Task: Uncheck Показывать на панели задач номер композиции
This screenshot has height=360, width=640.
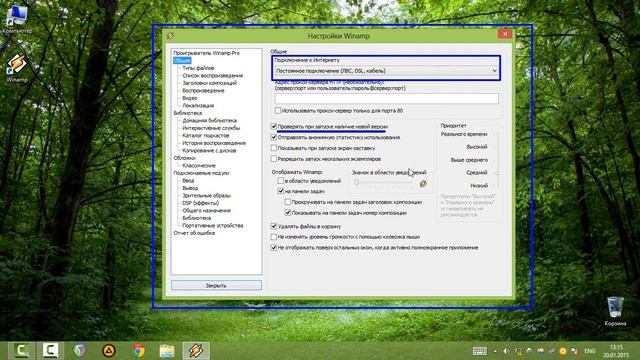Action: click(288, 213)
